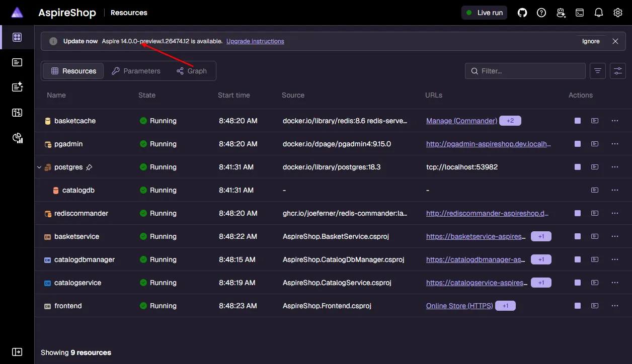Image resolution: width=632 pixels, height=364 pixels.
Task: Open the pgadmin-aspireshop URL
Action: point(489,144)
